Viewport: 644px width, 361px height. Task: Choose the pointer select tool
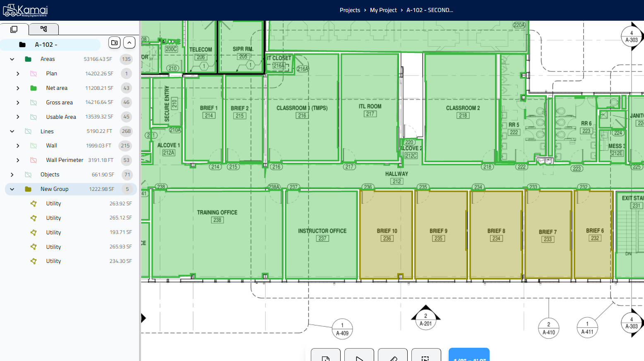tap(359, 356)
